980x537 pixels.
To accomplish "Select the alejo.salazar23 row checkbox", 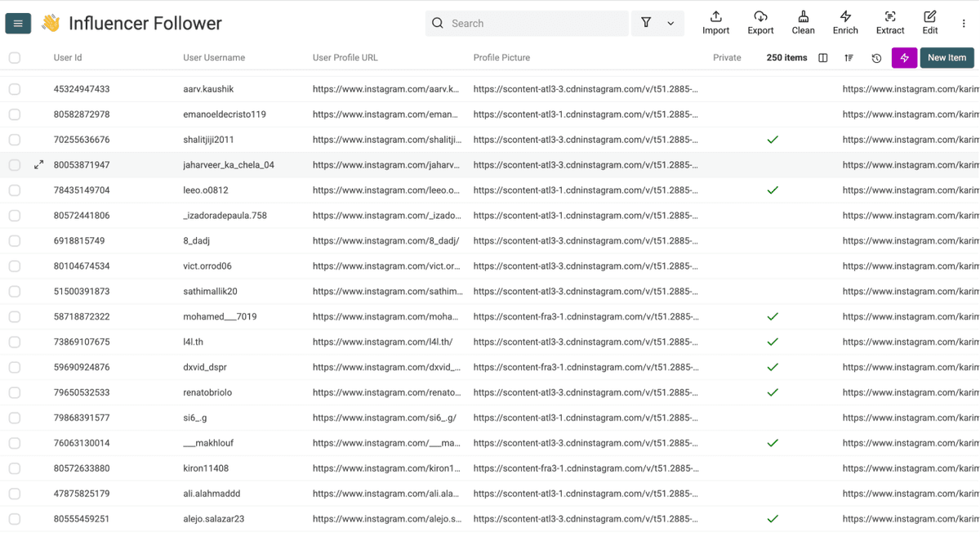I will (x=15, y=519).
